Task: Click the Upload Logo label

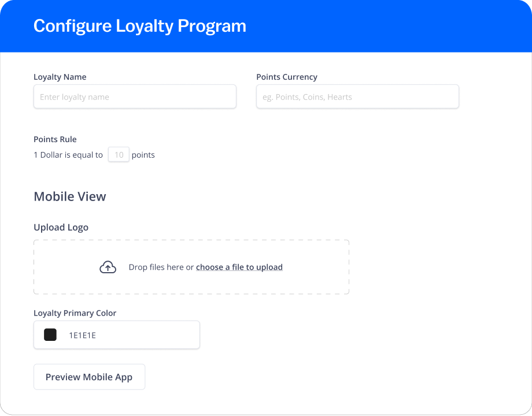Action: [x=61, y=227]
